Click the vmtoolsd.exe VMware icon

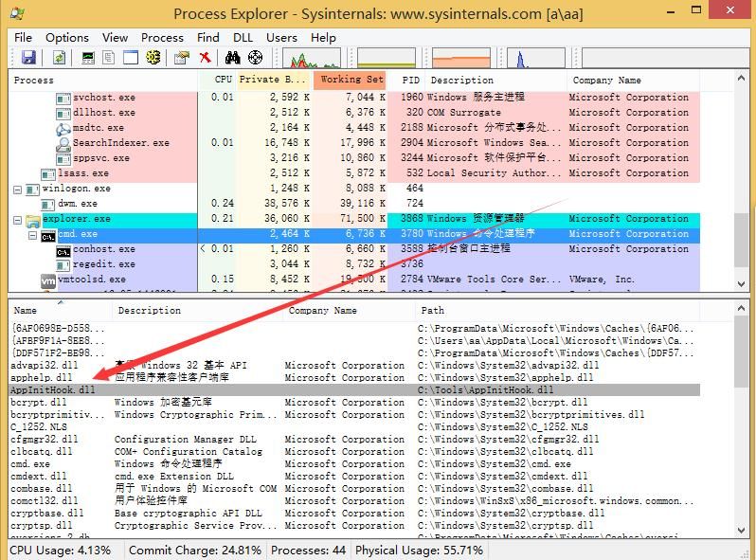coord(48,281)
